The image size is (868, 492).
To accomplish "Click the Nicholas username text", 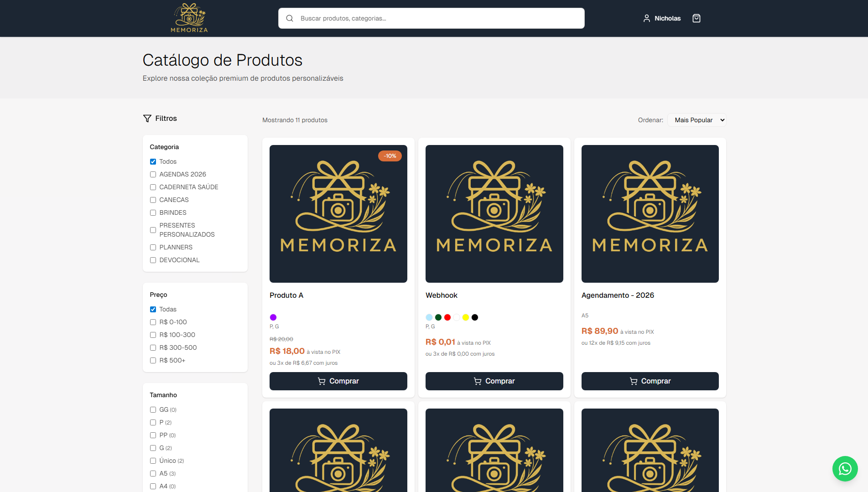I will 667,18.
